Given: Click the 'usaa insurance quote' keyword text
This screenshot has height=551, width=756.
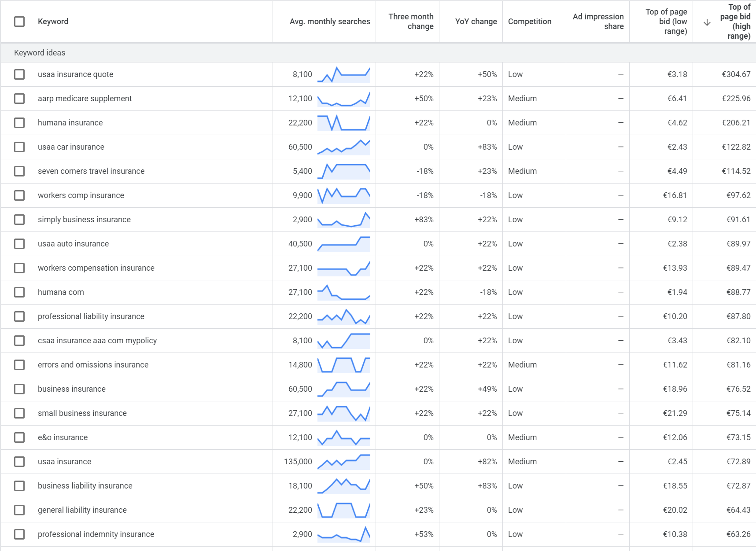Looking at the screenshot, I should pyautogui.click(x=75, y=74).
